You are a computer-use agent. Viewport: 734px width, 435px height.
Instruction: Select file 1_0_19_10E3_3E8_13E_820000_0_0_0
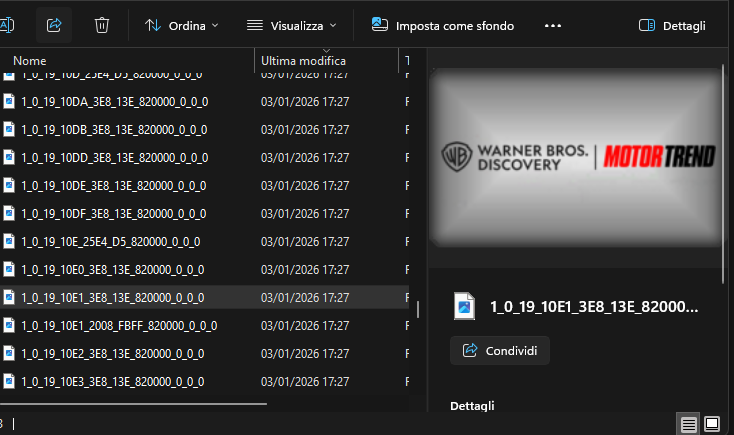[113, 382]
